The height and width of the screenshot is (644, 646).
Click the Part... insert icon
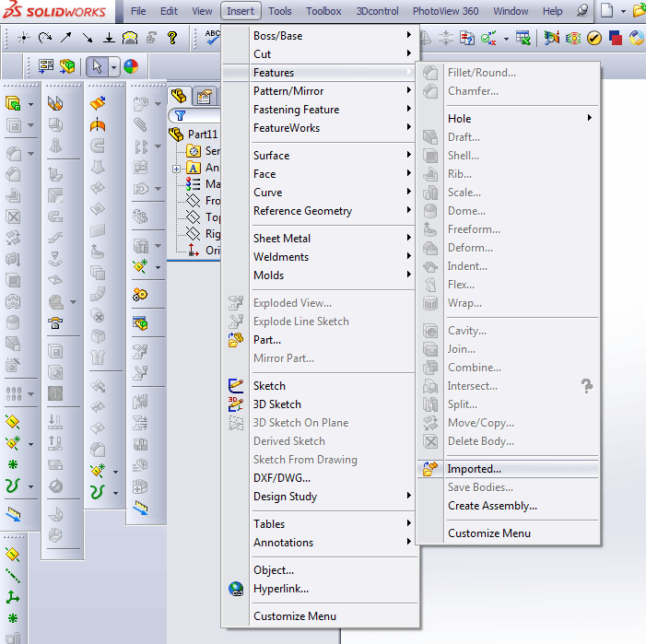[236, 340]
